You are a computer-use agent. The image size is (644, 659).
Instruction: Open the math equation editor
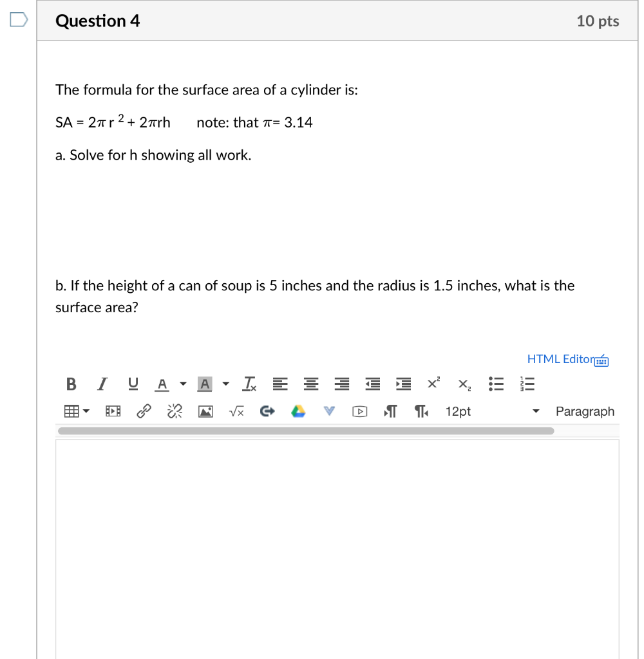coord(236,411)
